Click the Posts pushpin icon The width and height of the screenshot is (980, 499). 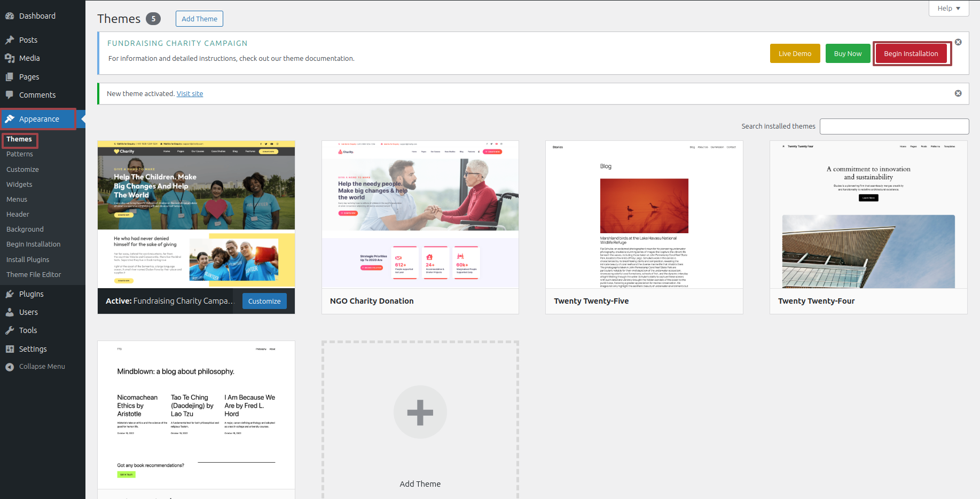[10, 40]
